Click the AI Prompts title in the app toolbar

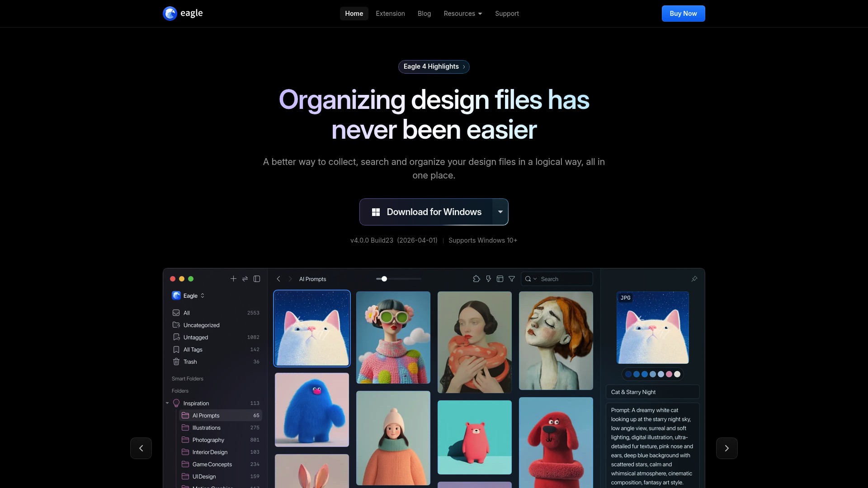coord(312,279)
